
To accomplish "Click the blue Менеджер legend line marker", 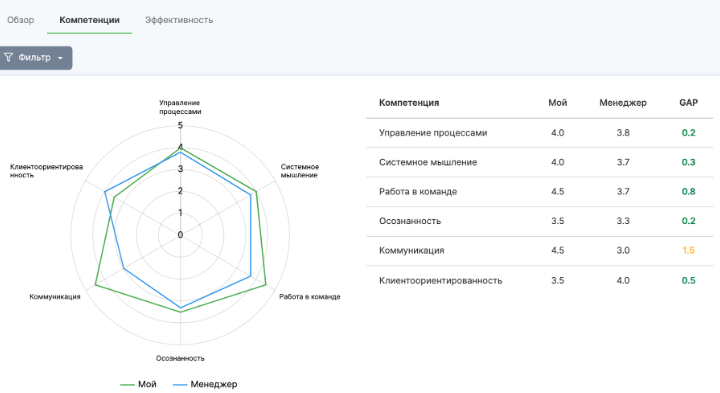I will 180,384.
